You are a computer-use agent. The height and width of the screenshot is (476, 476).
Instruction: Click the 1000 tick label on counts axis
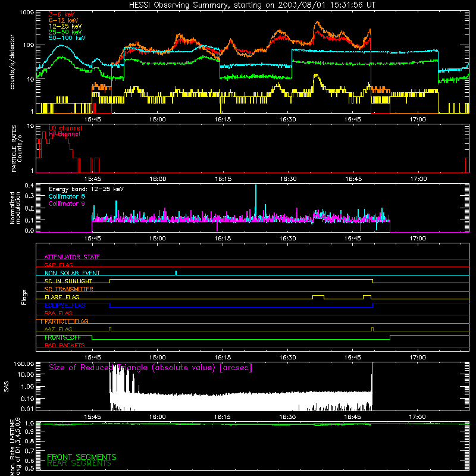click(26, 12)
